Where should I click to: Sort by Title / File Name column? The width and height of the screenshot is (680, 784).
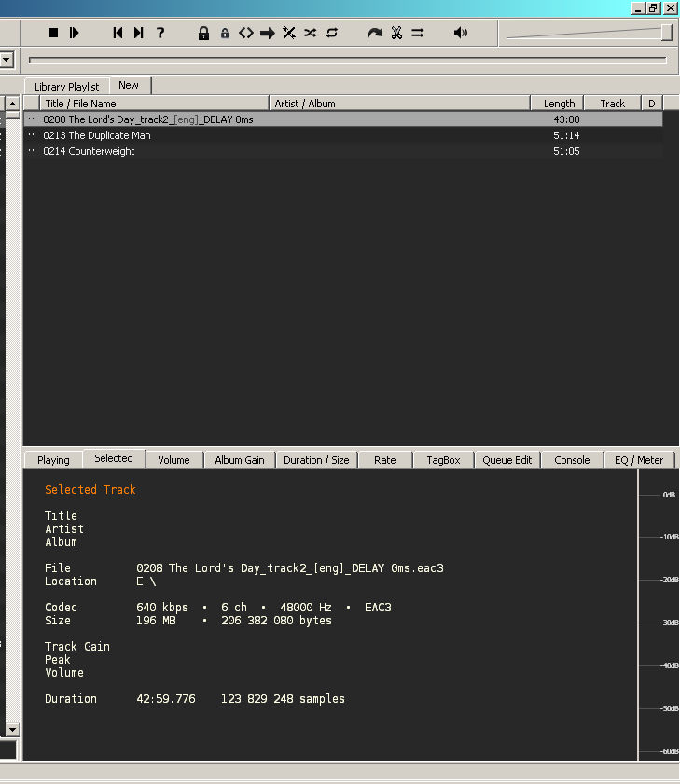pyautogui.click(x=155, y=104)
